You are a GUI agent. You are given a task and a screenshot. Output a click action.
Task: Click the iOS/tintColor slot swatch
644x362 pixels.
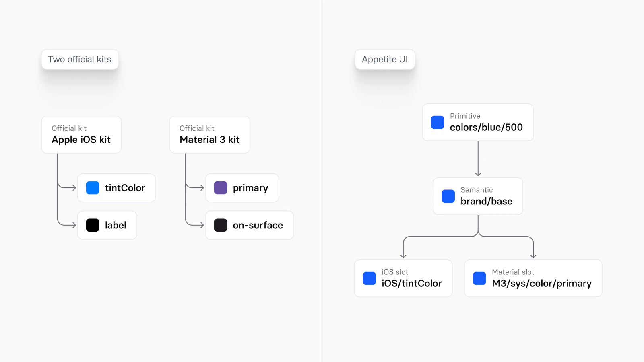click(x=369, y=278)
